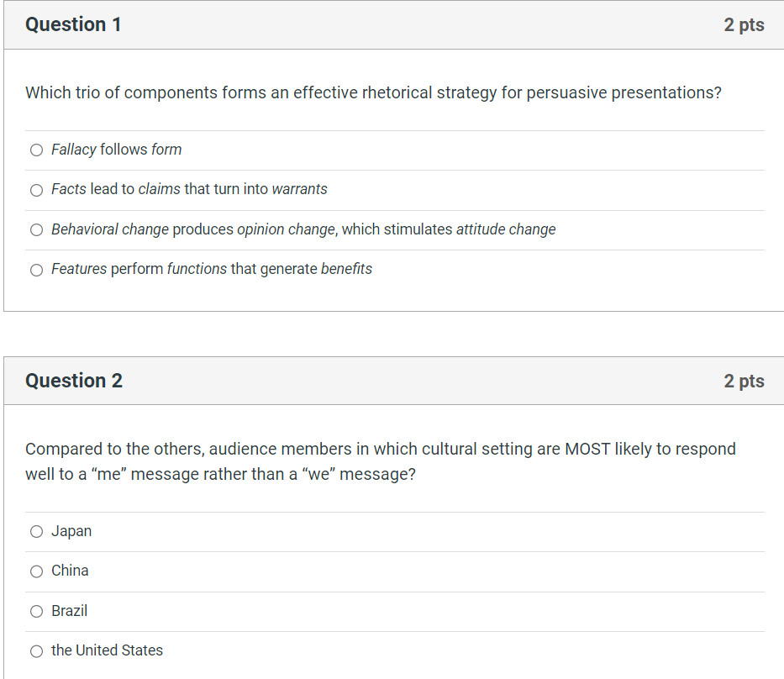Select 'Features perform functions' radio button
This screenshot has width=784, height=679.
pos(36,270)
